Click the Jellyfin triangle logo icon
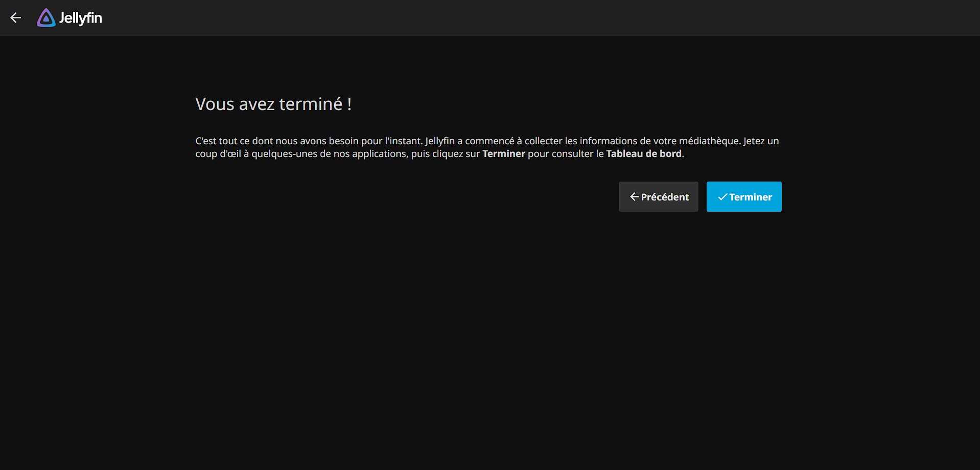The image size is (980, 470). pyautogui.click(x=46, y=18)
